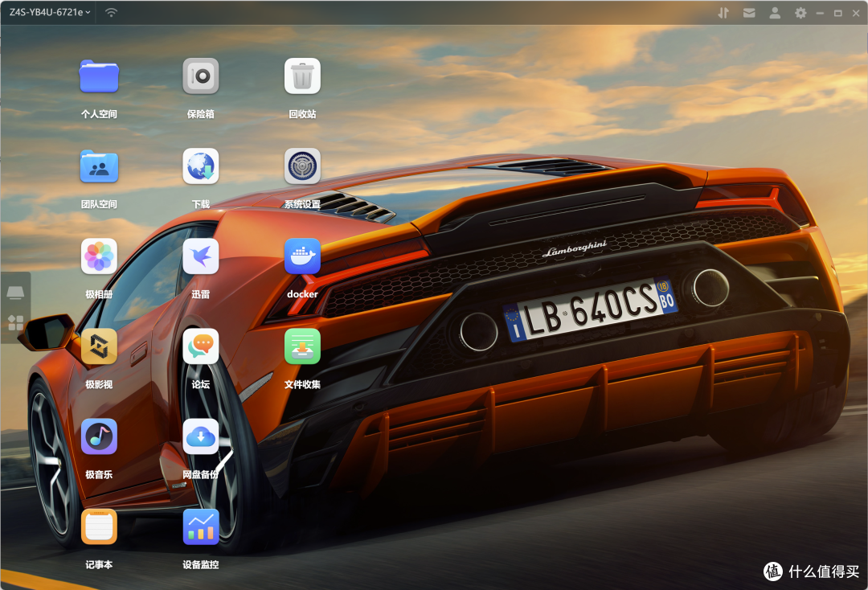This screenshot has width=868, height=590.
Task: Click the 极影视 label text
Action: (99, 384)
